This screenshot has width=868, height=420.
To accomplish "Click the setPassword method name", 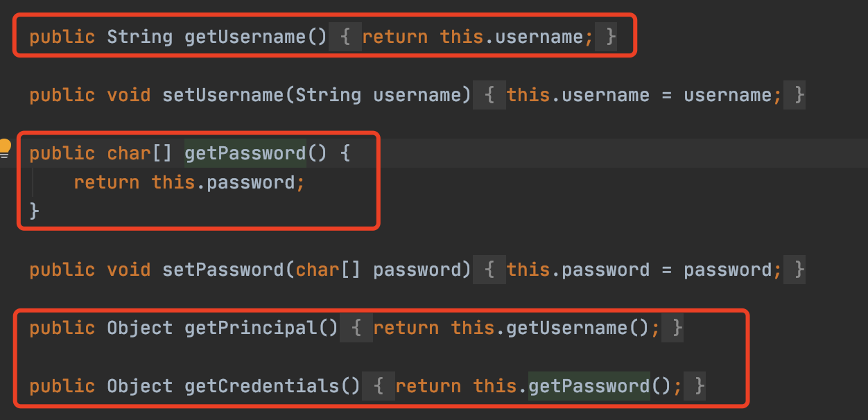I will click(223, 270).
